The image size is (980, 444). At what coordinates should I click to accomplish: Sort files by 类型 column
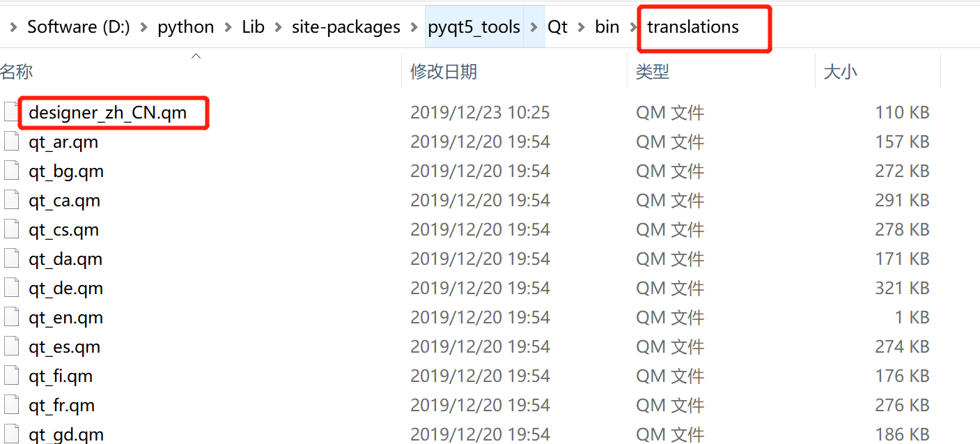coord(653,71)
